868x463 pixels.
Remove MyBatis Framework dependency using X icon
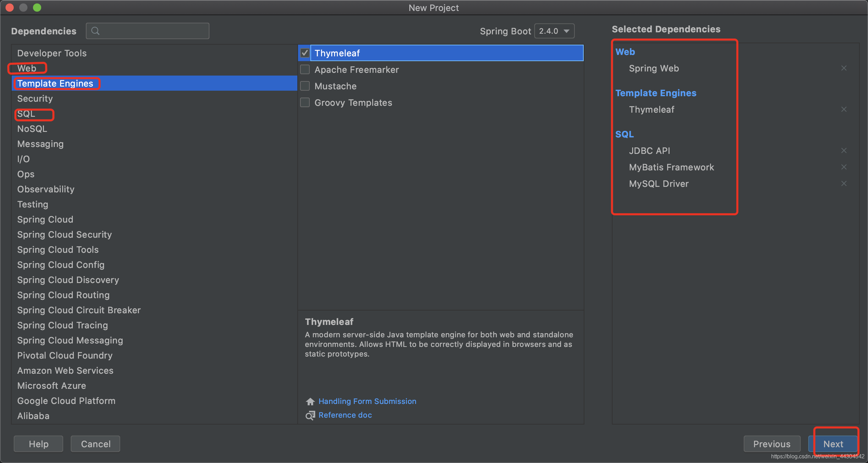[x=844, y=167]
